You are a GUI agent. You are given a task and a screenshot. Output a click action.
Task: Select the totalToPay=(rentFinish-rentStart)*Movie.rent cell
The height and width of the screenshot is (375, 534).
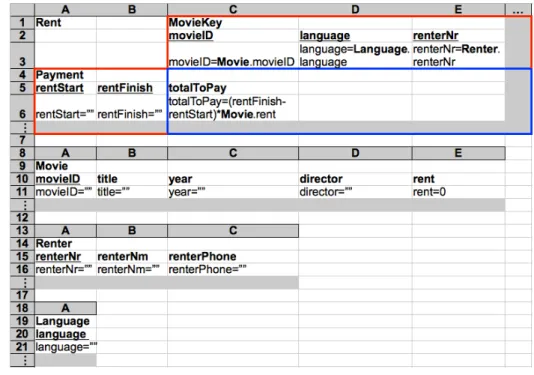[233, 108]
